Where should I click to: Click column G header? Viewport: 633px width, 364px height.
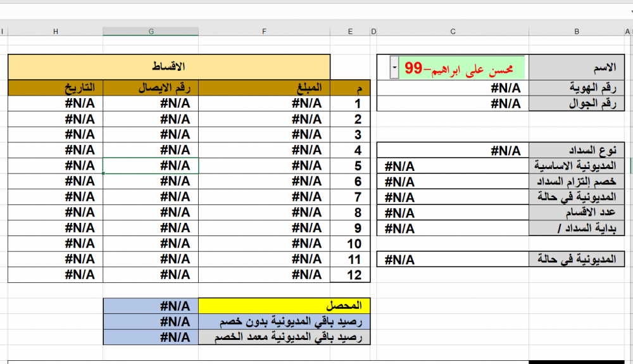[x=151, y=31]
